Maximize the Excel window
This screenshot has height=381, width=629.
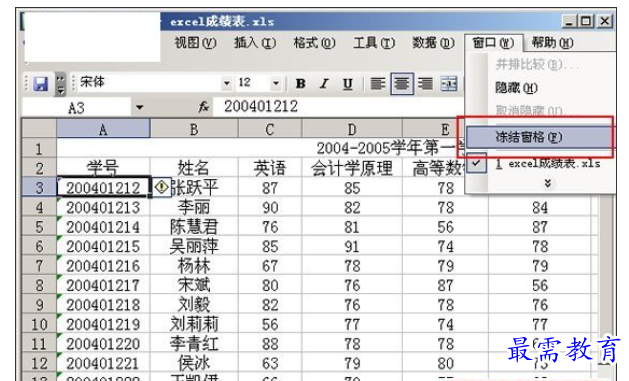tap(586, 21)
